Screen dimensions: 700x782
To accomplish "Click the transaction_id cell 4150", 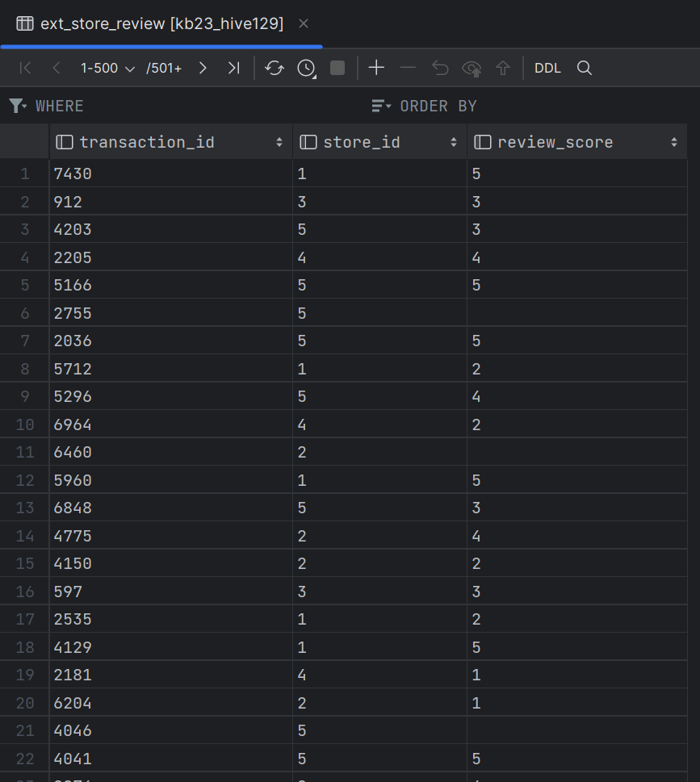I will pos(170,563).
